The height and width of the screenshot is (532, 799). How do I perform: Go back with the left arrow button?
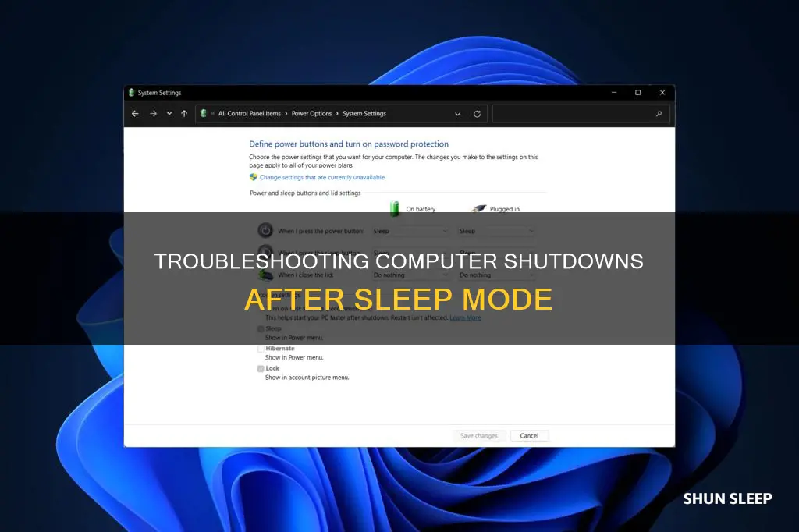[x=135, y=114]
